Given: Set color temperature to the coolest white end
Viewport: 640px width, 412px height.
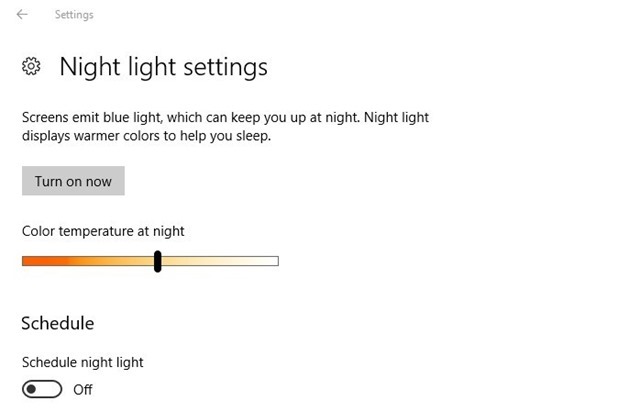Looking at the screenshot, I should pos(276,261).
